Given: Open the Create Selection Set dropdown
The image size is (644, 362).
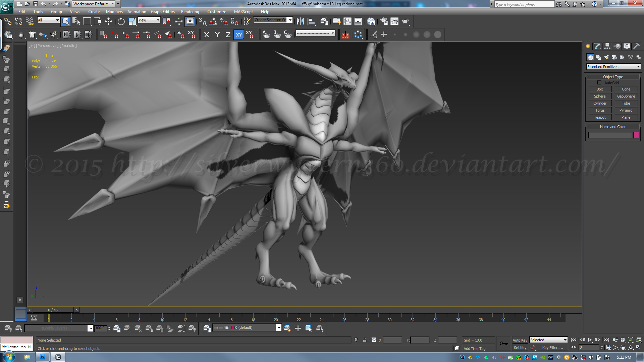Looking at the screenshot, I should point(290,20).
